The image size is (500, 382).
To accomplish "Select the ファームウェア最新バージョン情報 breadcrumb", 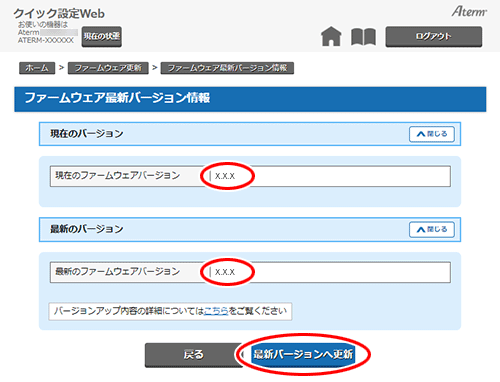I will click(227, 68).
